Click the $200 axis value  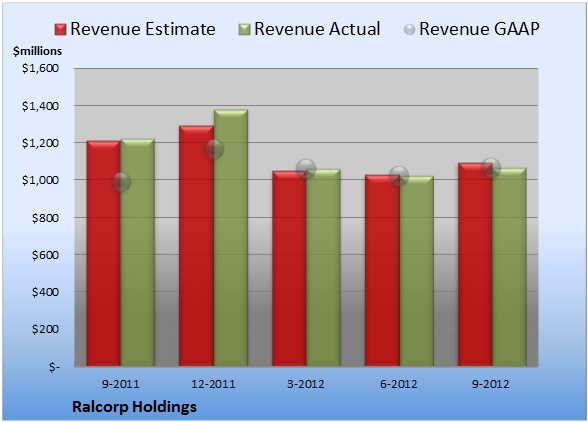point(45,329)
